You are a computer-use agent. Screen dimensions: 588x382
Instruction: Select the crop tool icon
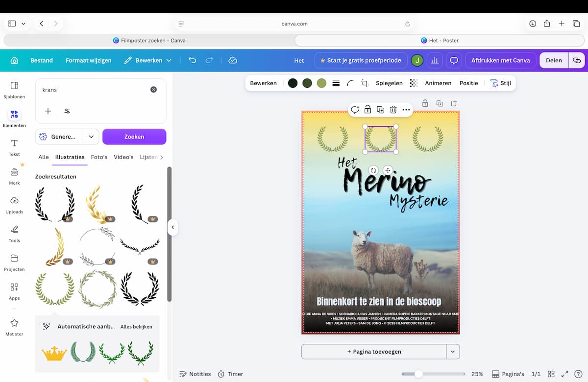pyautogui.click(x=365, y=83)
